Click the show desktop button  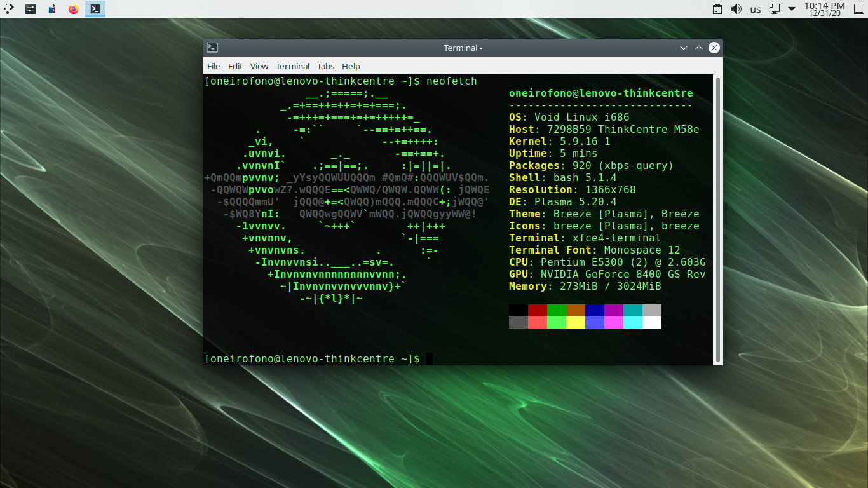[858, 9]
